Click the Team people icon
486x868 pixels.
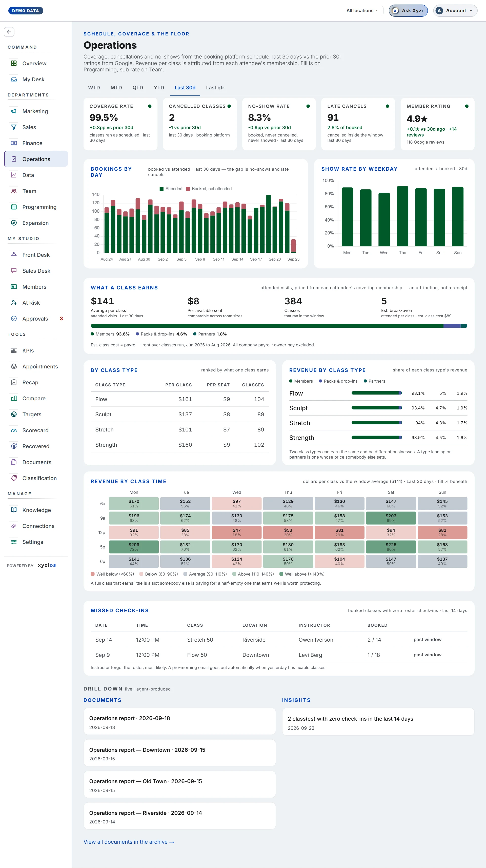click(14, 191)
